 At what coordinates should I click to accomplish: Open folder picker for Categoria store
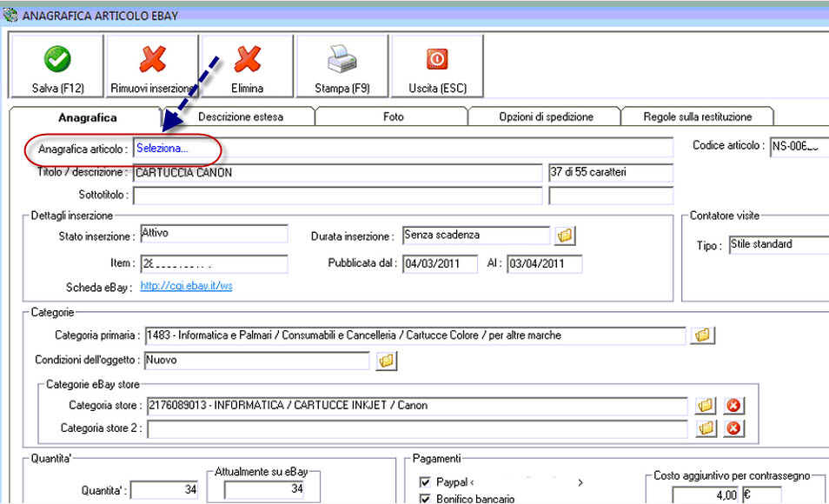pyautogui.click(x=706, y=406)
